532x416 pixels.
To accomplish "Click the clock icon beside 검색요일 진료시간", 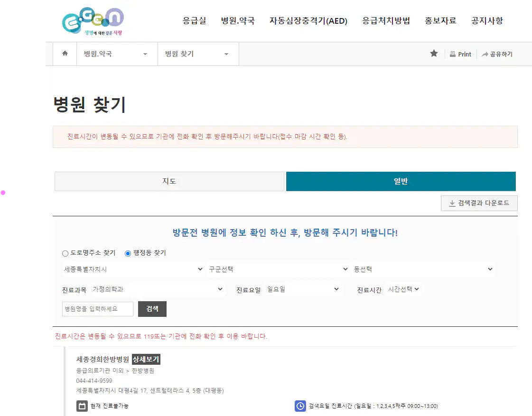I will pyautogui.click(x=299, y=406).
